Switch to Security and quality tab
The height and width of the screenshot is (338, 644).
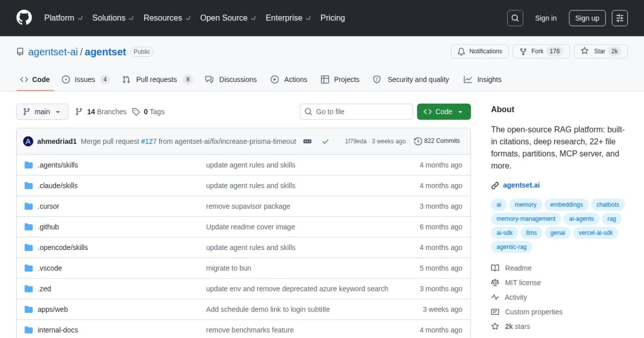coord(411,79)
